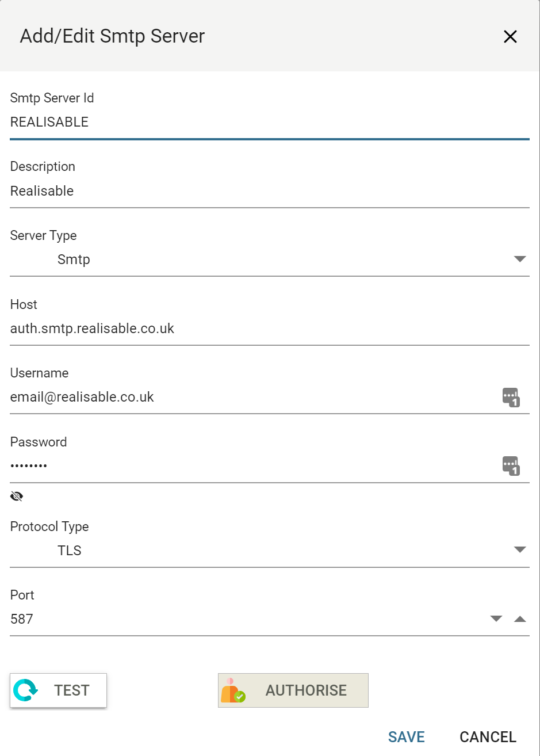Click the user-check icon beside AUTHORISE

click(x=233, y=690)
